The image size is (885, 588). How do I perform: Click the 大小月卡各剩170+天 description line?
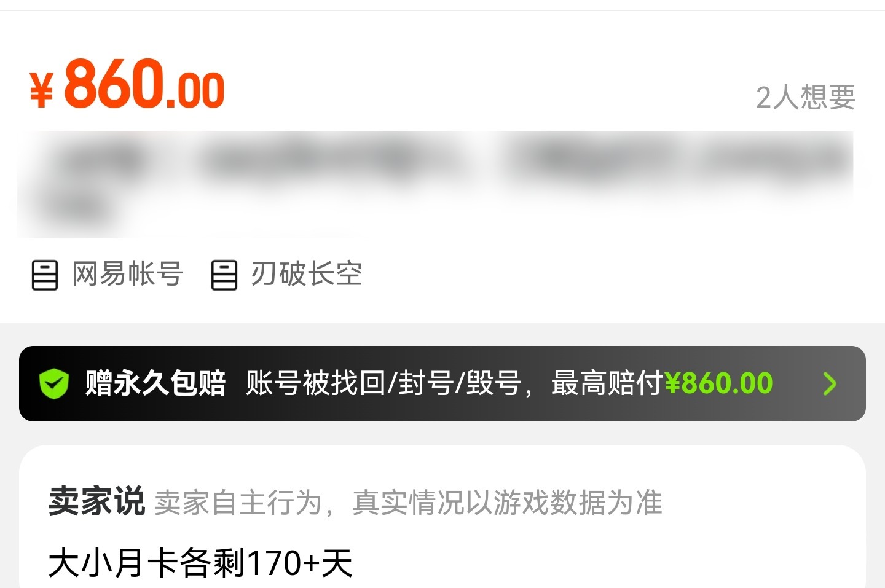(x=200, y=563)
